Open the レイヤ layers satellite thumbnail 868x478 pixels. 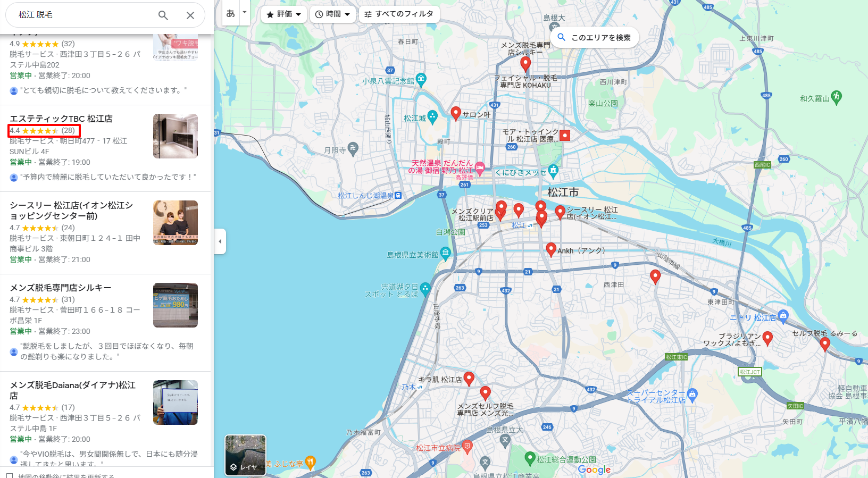245,455
